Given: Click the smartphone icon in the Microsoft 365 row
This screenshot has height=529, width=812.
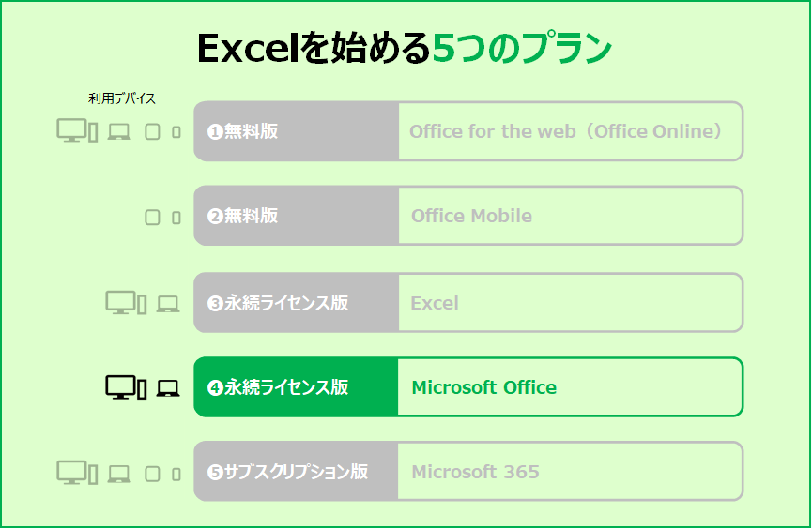Looking at the screenshot, I should tap(176, 475).
